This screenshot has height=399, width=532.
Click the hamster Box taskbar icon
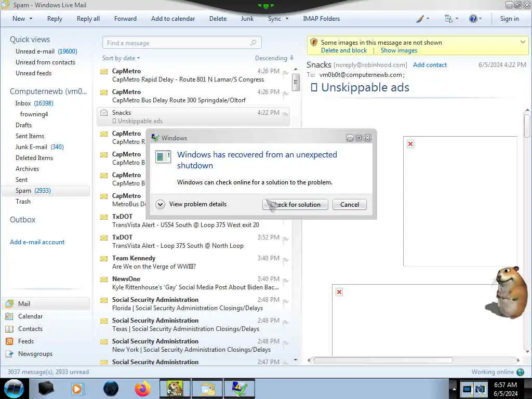point(175,389)
